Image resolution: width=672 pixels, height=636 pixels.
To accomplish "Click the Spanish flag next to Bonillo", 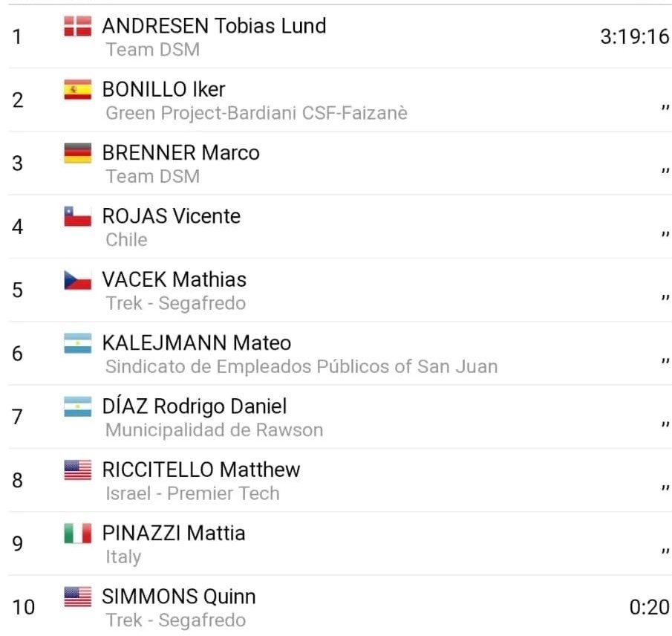I will [x=77, y=90].
